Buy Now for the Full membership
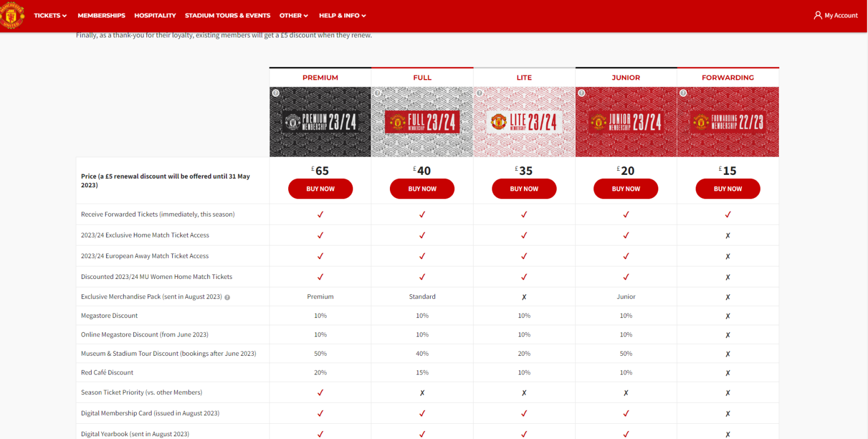 click(422, 188)
